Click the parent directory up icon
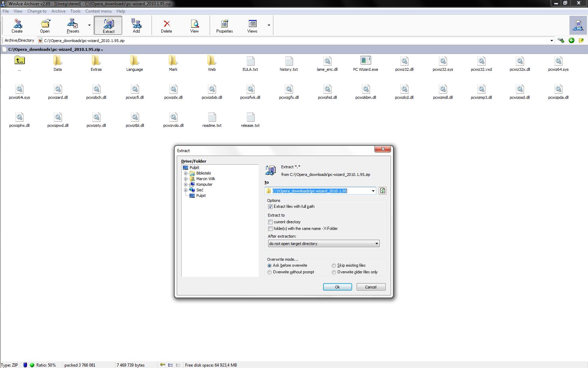 coord(20,61)
